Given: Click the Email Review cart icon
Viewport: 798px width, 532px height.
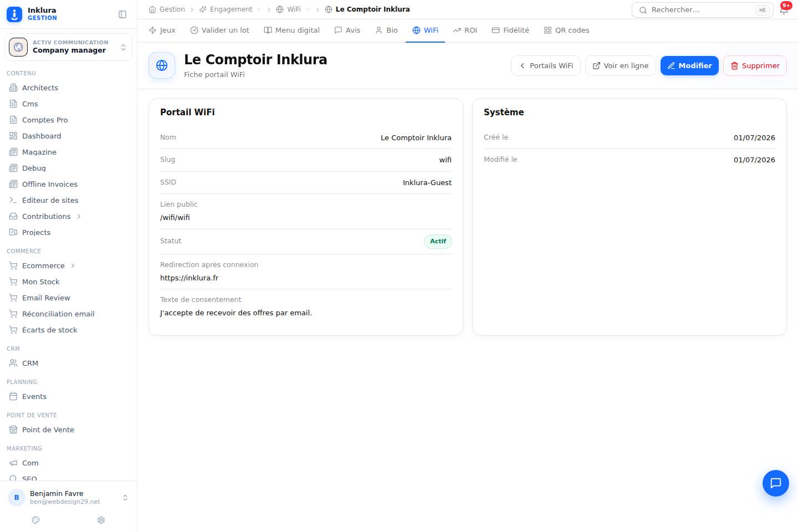Looking at the screenshot, I should [13, 298].
